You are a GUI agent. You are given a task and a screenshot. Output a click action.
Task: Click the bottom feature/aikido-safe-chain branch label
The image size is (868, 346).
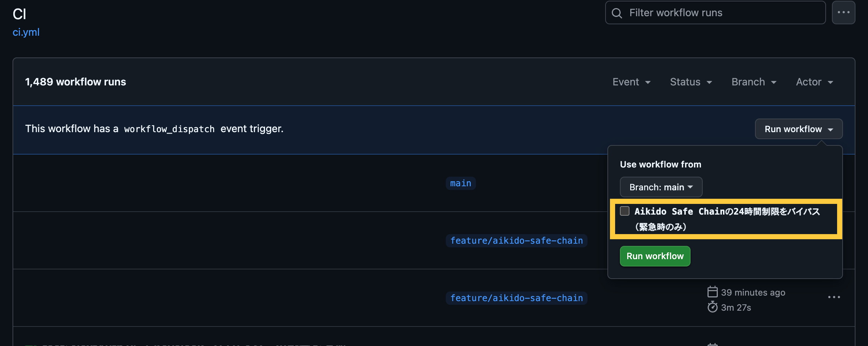(x=516, y=298)
